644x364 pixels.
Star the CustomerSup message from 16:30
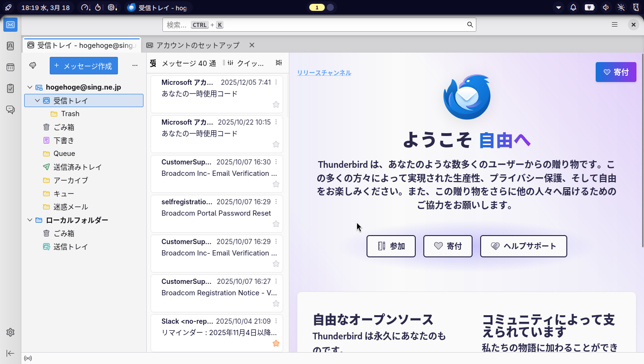click(x=276, y=184)
